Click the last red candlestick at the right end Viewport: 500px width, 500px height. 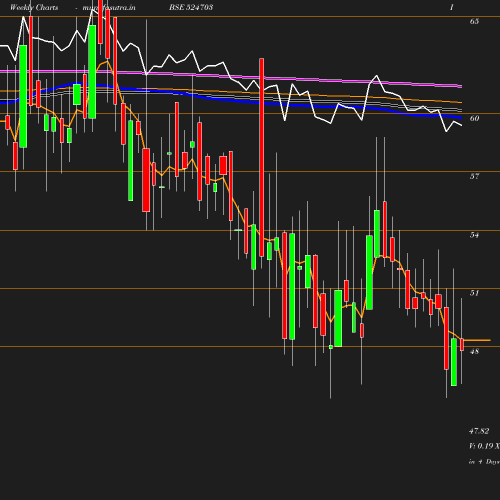point(462,345)
